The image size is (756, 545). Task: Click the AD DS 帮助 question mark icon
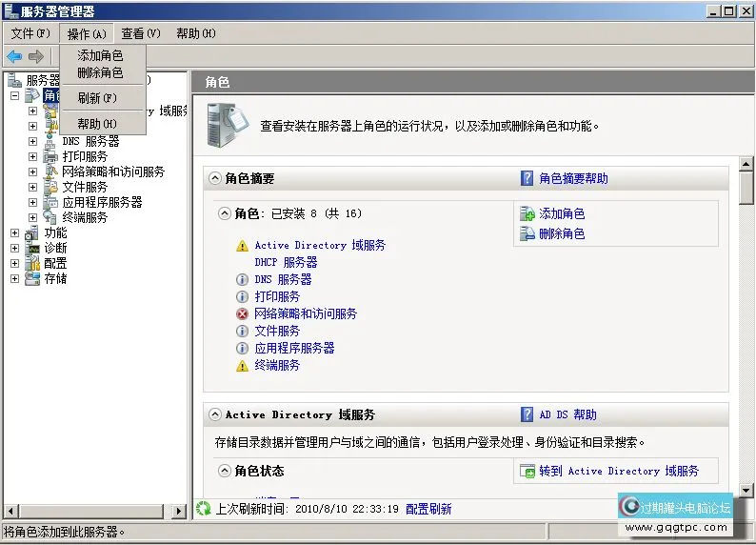pyautogui.click(x=527, y=414)
